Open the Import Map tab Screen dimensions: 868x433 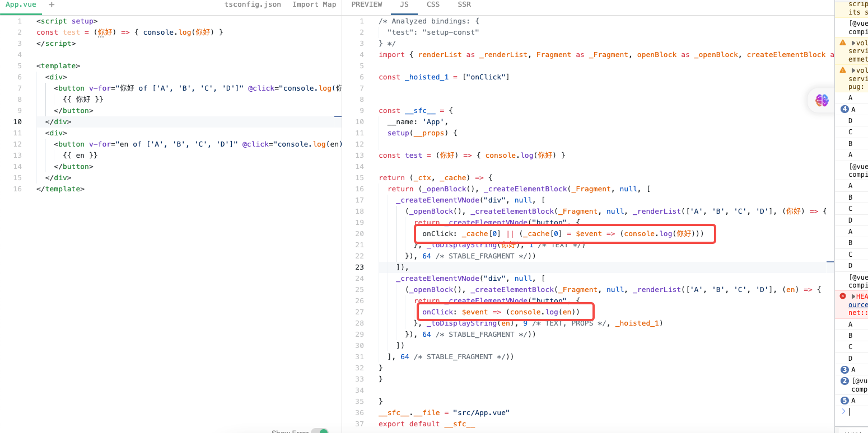314,4
